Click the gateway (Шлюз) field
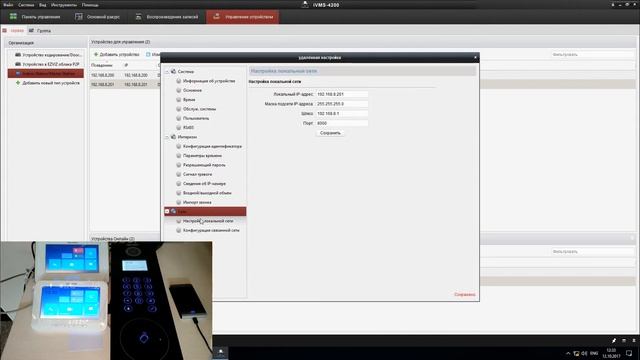Screen dimensions: 640x360 [x=342, y=113]
